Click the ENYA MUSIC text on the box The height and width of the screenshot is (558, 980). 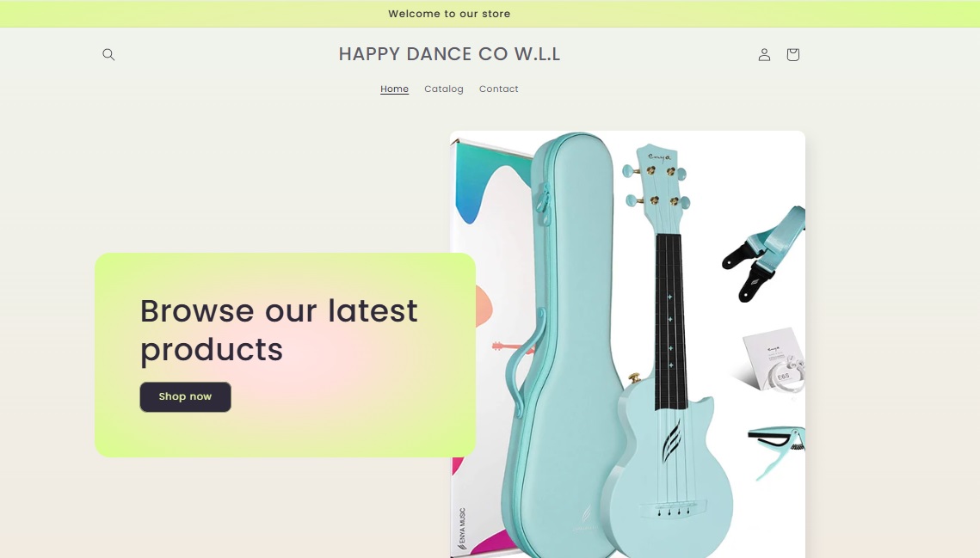462,529
